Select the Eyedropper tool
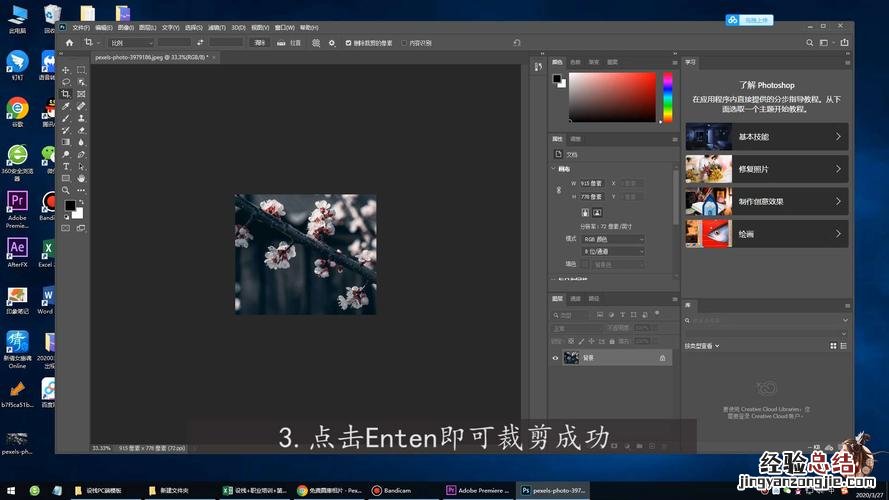Image resolution: width=889 pixels, height=500 pixels. (x=66, y=106)
